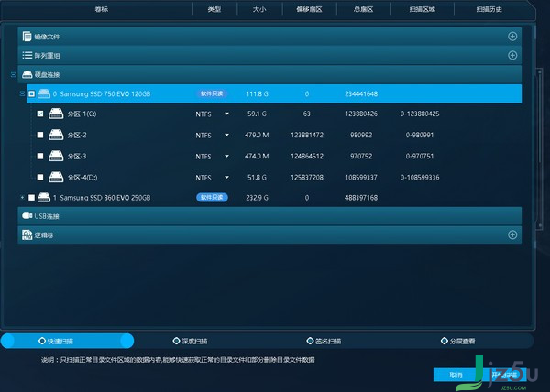Select the 分区-1(C:) partition row label
Viewport: 550px width, 392px height.
(x=82, y=114)
